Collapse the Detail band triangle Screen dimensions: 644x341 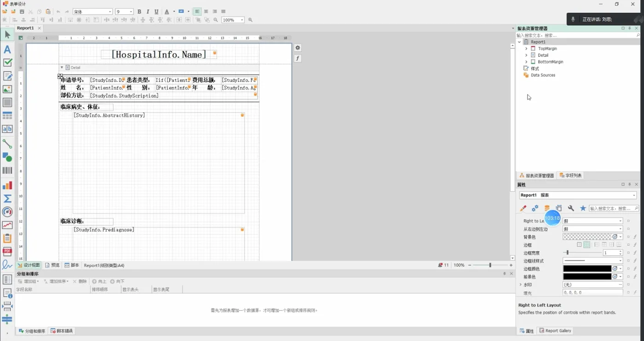pyautogui.click(x=62, y=68)
